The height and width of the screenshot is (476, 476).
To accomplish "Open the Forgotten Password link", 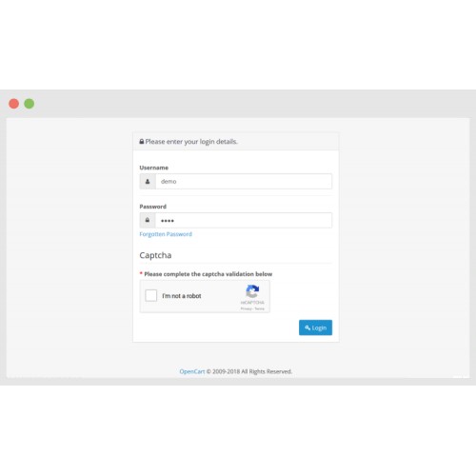I will 166,234.
